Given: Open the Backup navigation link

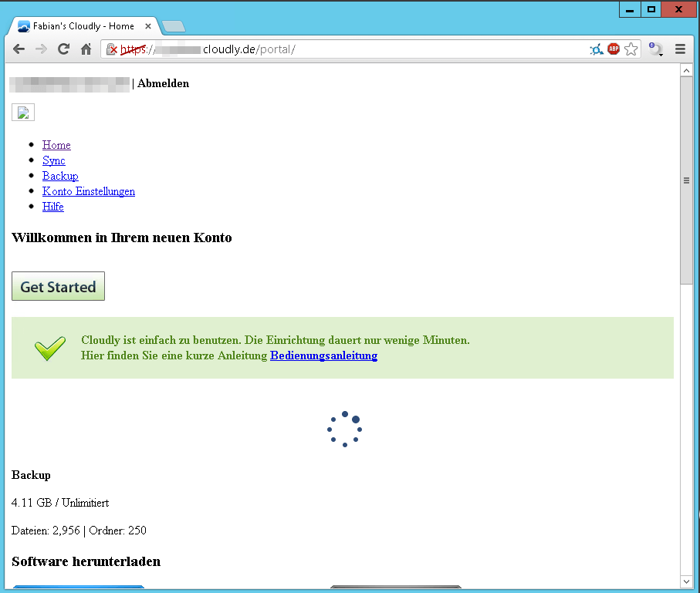Looking at the screenshot, I should coord(60,176).
